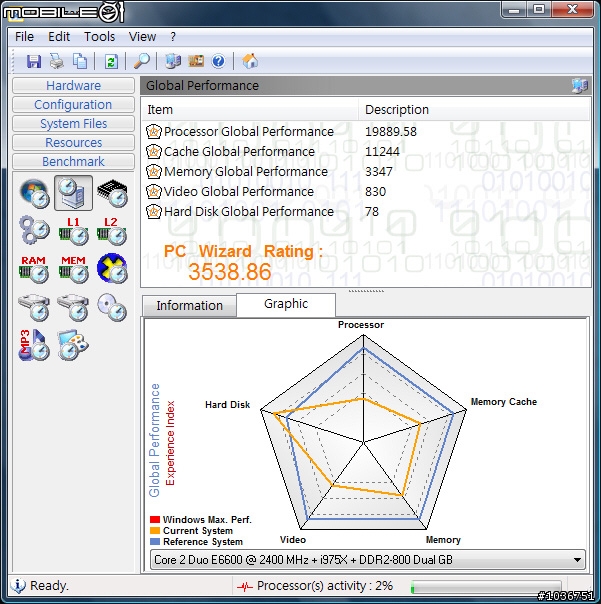Viewport: 601px width, 604px height.
Task: Open the Windows globe benchmark icon
Action: (35, 193)
